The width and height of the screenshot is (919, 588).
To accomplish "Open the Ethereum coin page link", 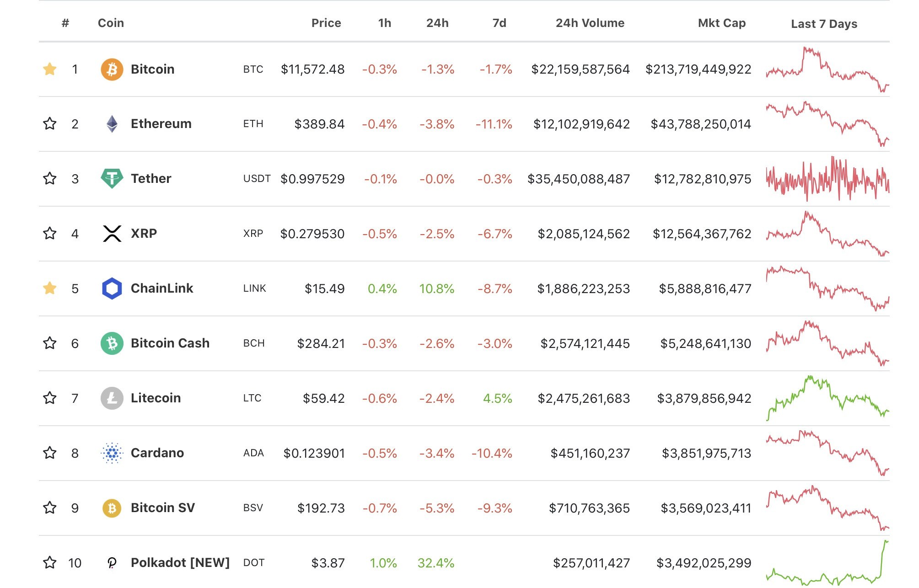I will [x=161, y=123].
